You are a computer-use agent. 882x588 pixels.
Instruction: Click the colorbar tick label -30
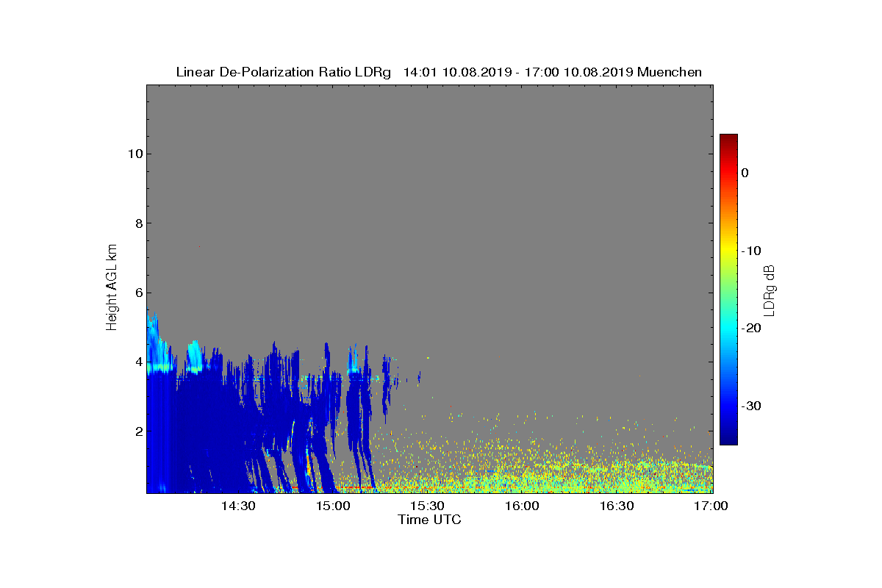(750, 406)
